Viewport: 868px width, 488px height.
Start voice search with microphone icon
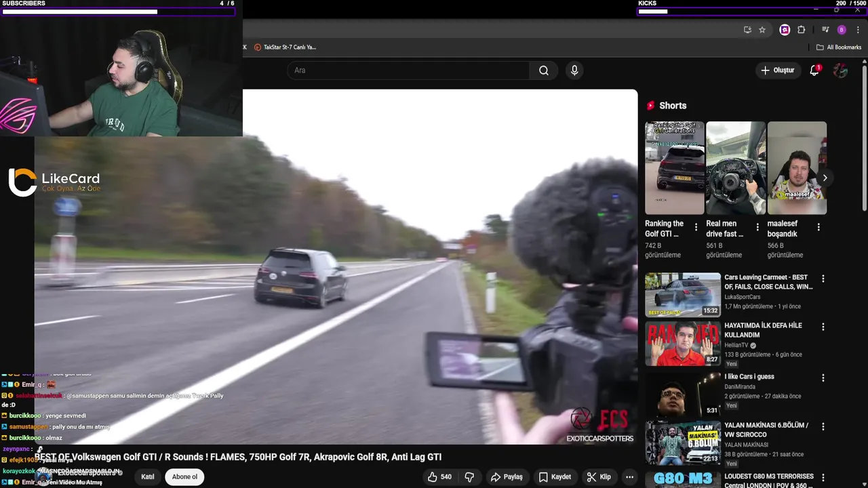click(x=574, y=70)
